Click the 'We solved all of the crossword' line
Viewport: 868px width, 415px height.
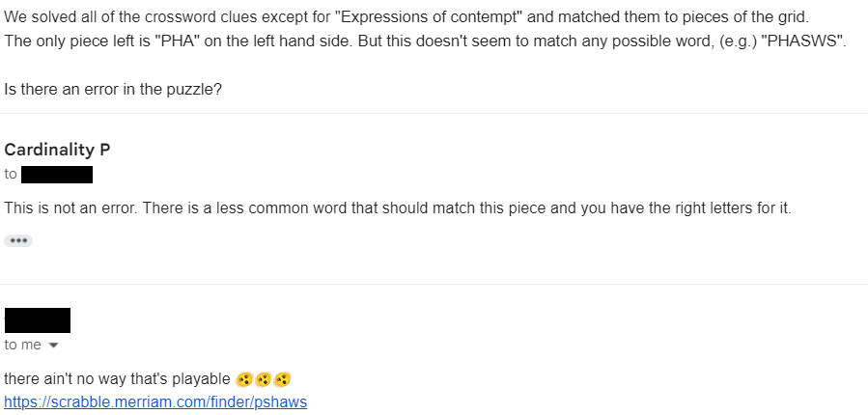pyautogui.click(x=406, y=16)
